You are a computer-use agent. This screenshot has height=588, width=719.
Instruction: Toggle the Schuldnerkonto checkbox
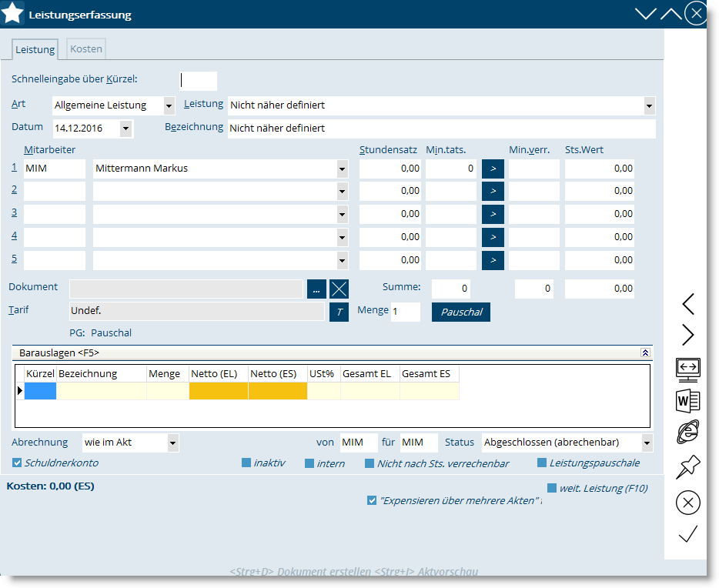point(17,463)
